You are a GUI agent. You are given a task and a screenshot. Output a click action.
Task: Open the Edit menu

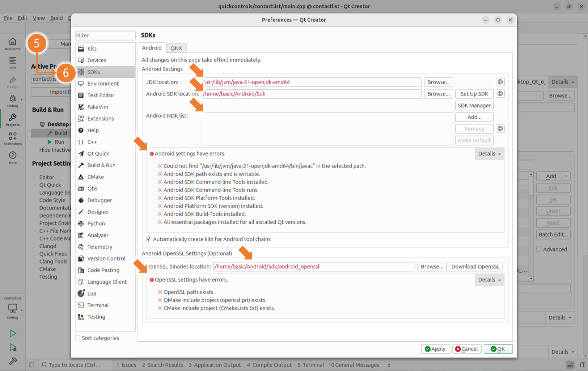pos(22,18)
